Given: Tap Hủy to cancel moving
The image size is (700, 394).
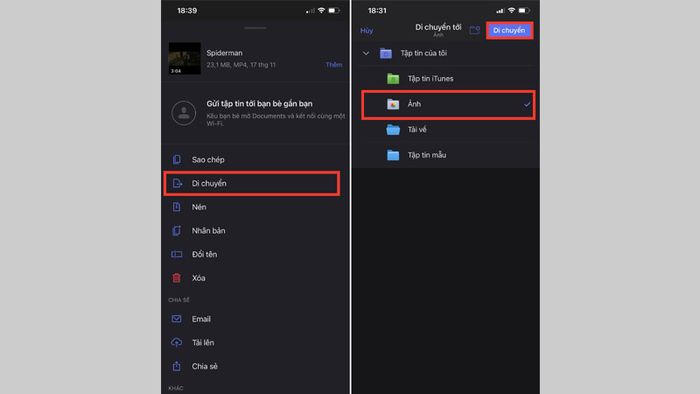Looking at the screenshot, I should tap(367, 31).
